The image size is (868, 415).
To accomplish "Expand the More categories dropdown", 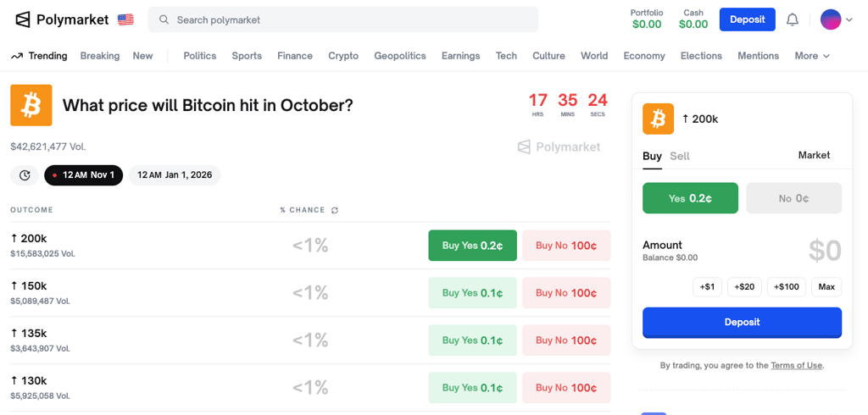I will (x=812, y=56).
